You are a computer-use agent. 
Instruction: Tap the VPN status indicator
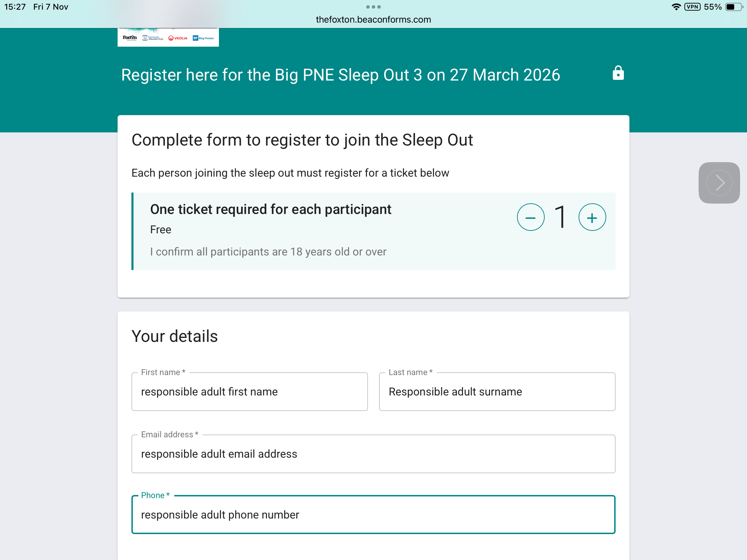pos(692,7)
